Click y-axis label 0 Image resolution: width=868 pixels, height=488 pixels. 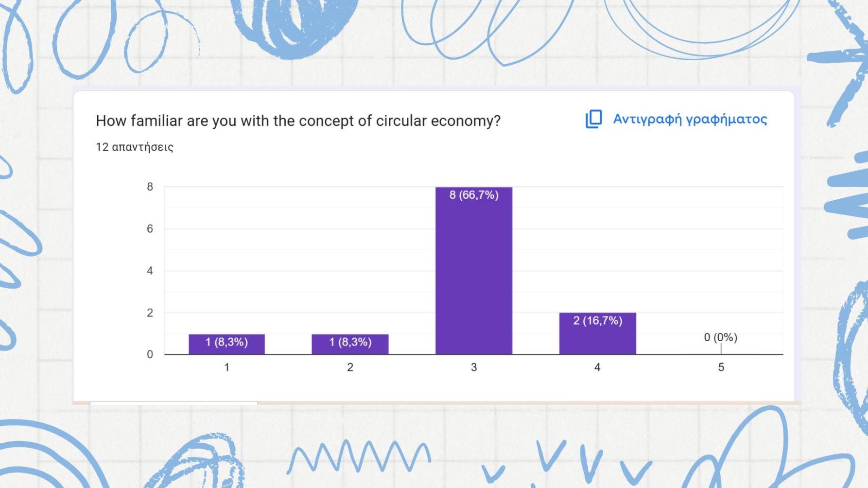point(150,355)
